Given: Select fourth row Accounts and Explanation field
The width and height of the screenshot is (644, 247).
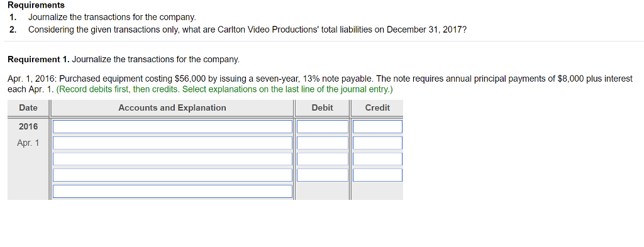Looking at the screenshot, I should click(172, 175).
